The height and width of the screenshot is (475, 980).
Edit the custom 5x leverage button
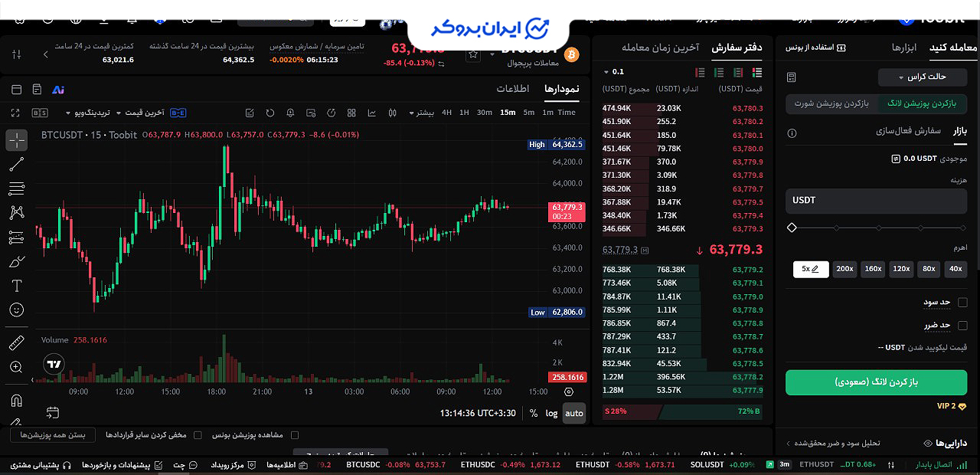pos(811,269)
